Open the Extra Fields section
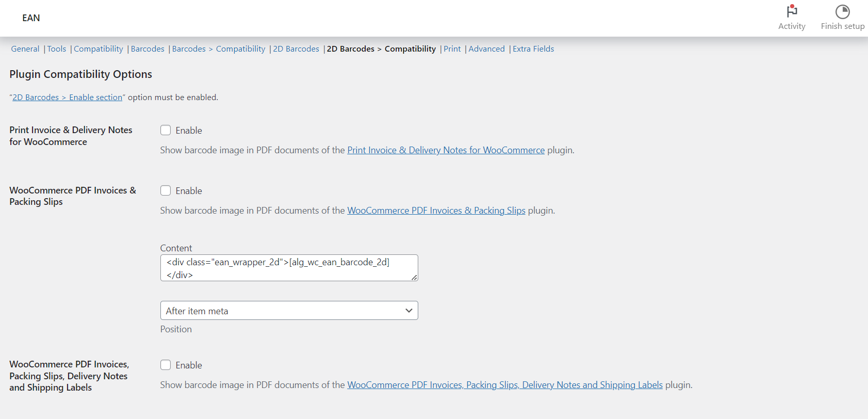The height and width of the screenshot is (419, 868). coord(533,49)
